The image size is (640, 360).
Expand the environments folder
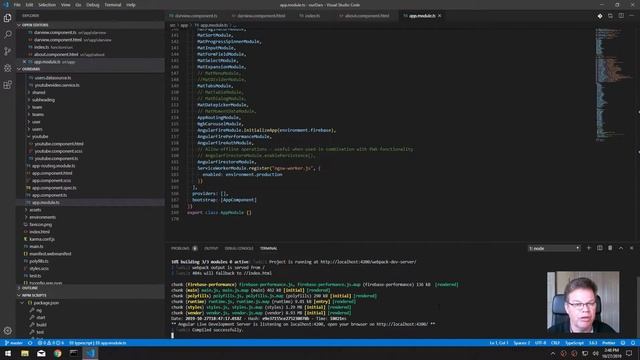[42, 217]
